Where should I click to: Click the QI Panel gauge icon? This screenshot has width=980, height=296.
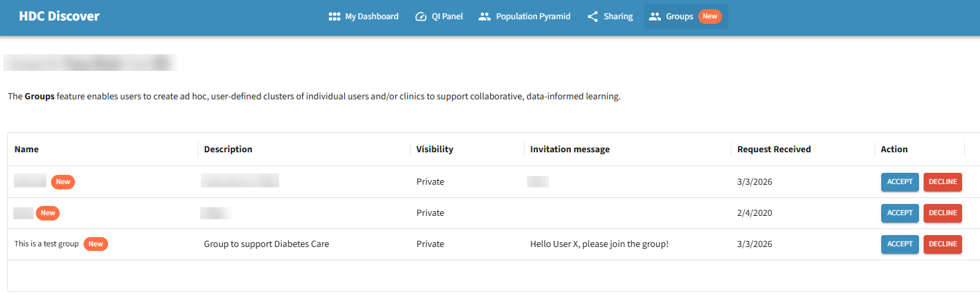pyautogui.click(x=420, y=17)
